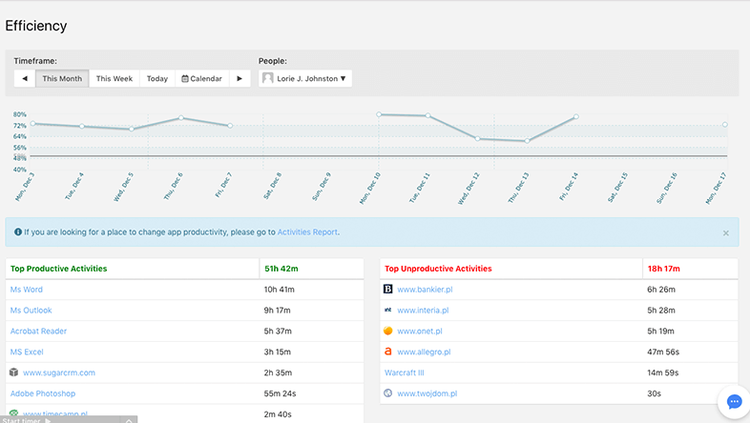This screenshot has height=423, width=750.
Task: Click the twojdom.pl globe icon
Action: (x=388, y=393)
